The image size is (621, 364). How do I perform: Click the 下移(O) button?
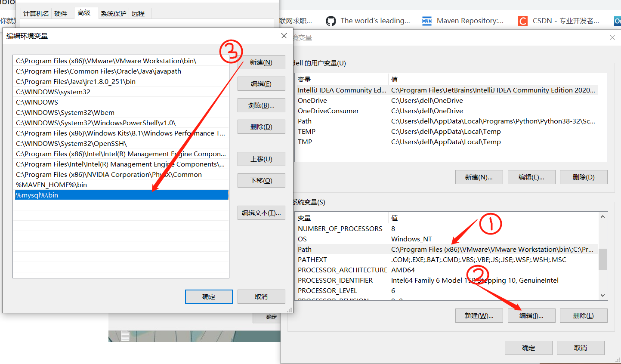(261, 181)
